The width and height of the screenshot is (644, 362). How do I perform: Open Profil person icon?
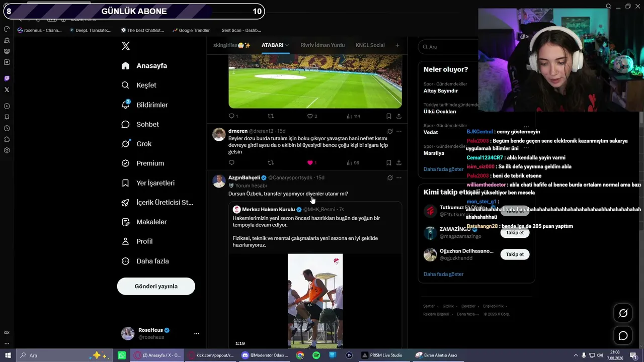126,241
